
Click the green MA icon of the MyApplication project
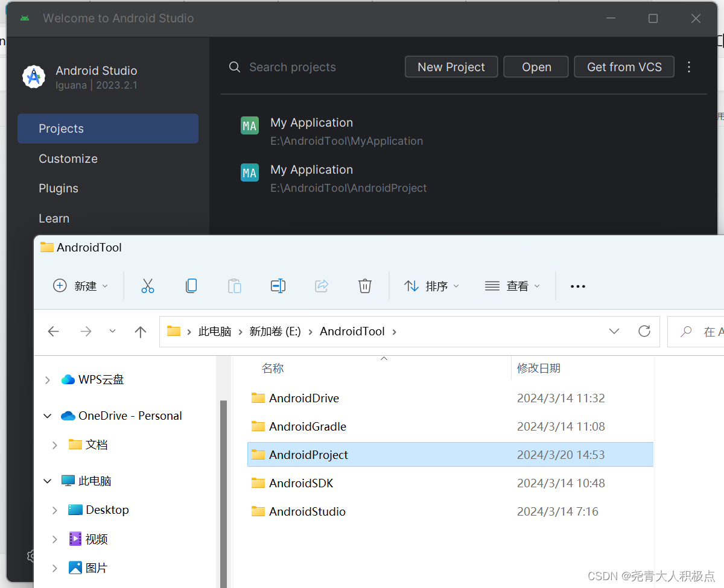point(250,125)
